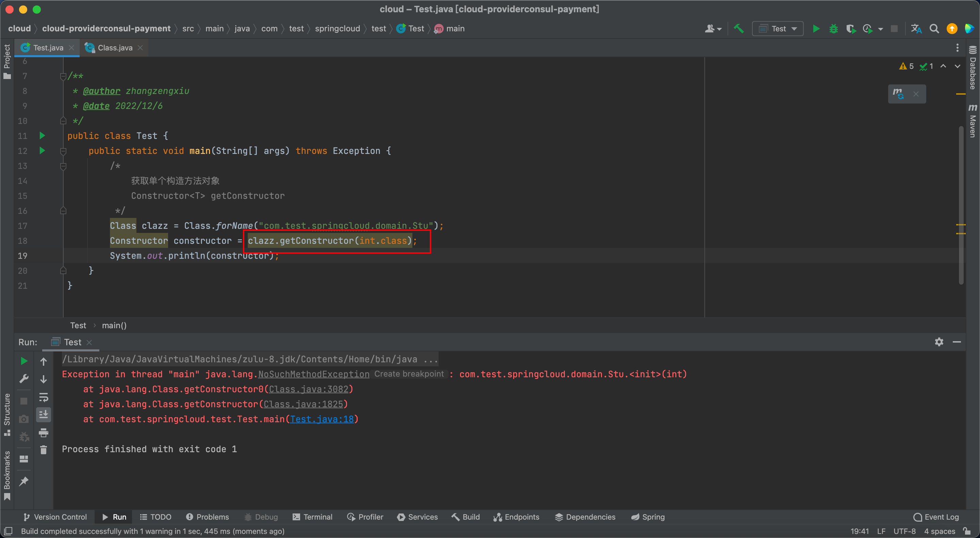Open the Translate plugin icon
This screenshot has height=538, width=980.
pos(916,29)
